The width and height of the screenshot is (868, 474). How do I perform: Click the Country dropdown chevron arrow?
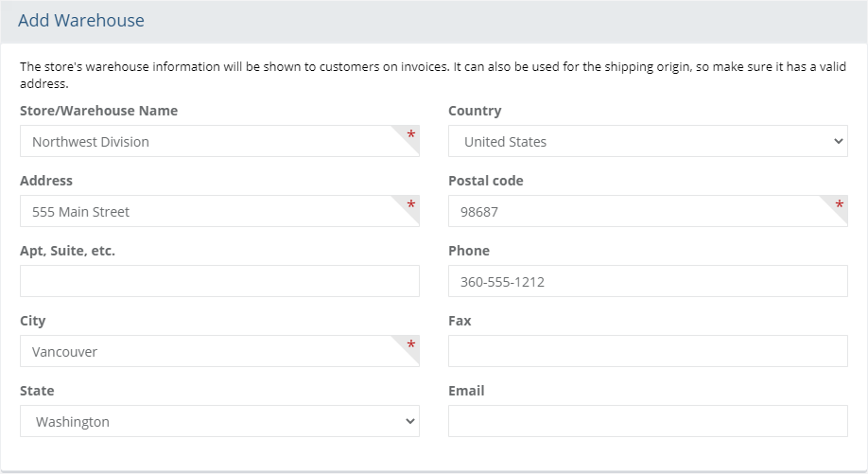pyautogui.click(x=839, y=141)
